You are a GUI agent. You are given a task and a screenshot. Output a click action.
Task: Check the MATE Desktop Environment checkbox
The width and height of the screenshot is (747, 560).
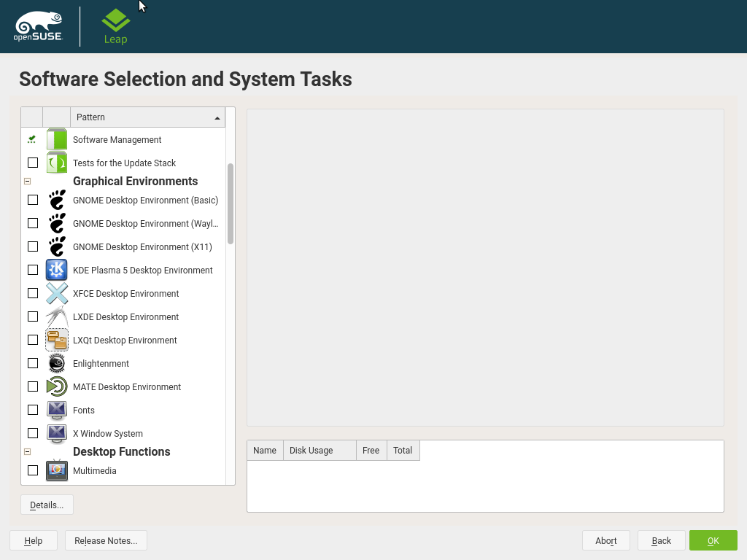point(33,386)
